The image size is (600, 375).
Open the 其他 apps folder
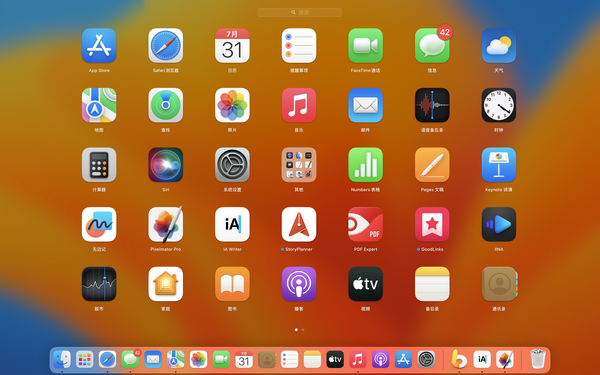298,165
